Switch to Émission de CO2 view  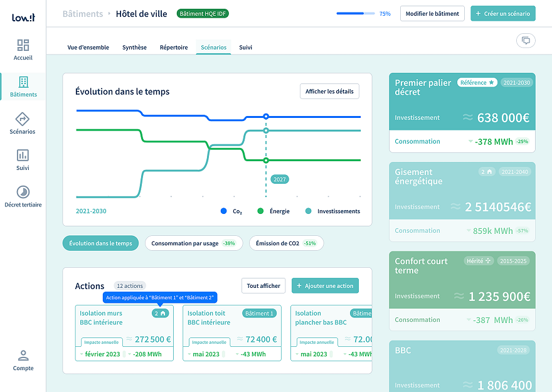(286, 243)
